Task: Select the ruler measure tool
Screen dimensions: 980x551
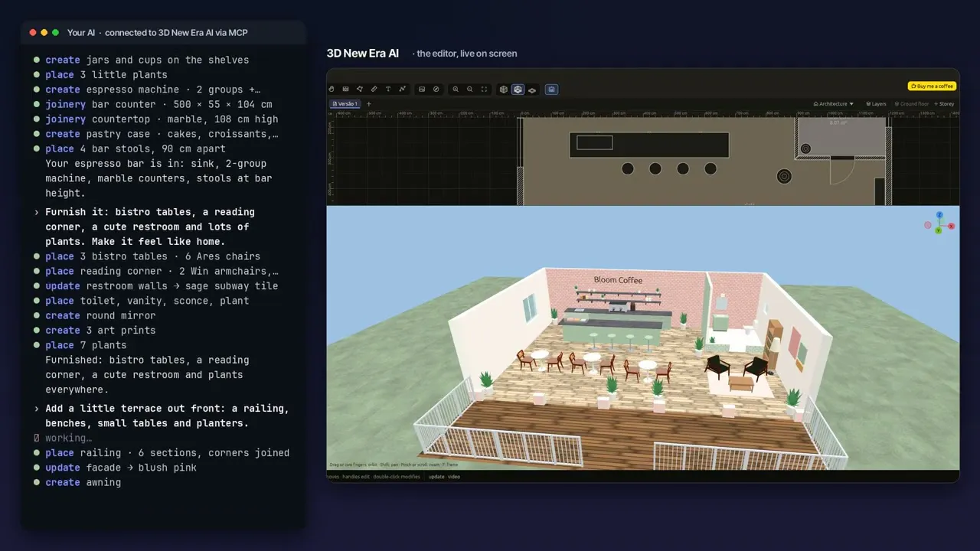Action: pyautogui.click(x=374, y=89)
